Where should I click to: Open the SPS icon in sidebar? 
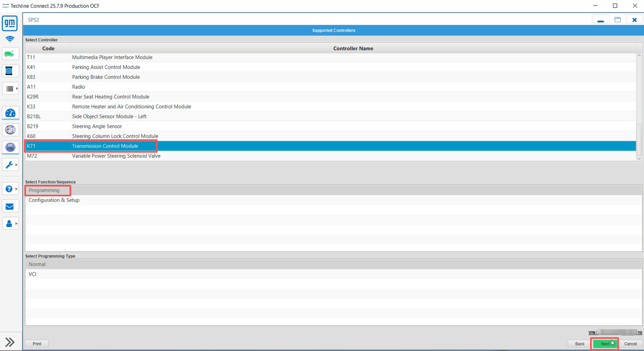10,147
